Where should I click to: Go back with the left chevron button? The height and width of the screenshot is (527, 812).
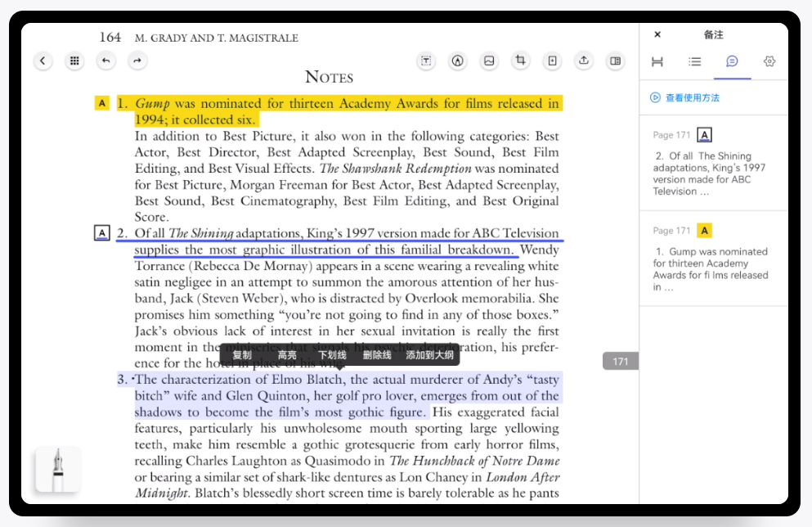tap(43, 61)
